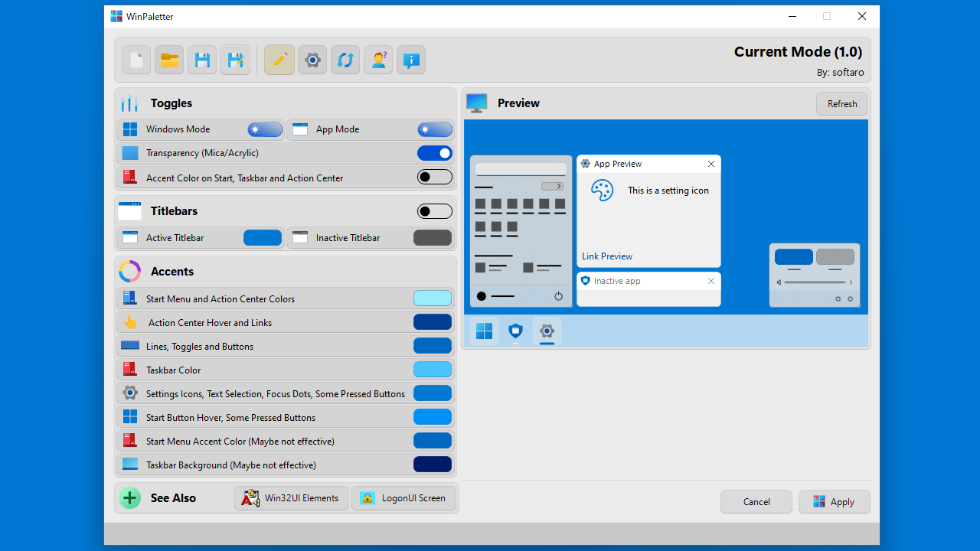This screenshot has height=551, width=980.
Task: Click the Start button in preview taskbar
Action: [x=484, y=331]
